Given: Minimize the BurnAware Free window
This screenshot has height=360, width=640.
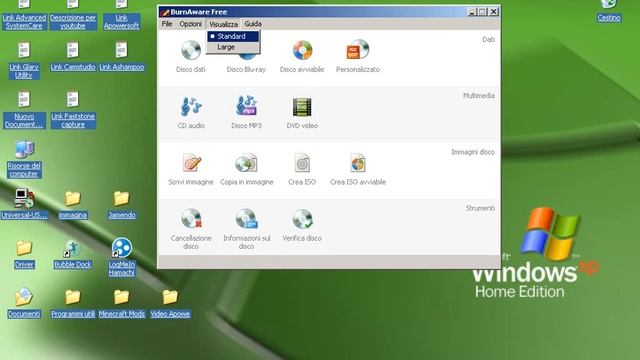Looking at the screenshot, I should [x=472, y=12].
